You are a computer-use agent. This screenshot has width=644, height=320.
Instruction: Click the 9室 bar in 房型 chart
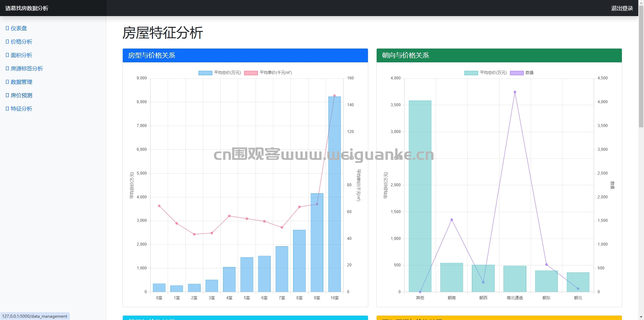point(317,243)
